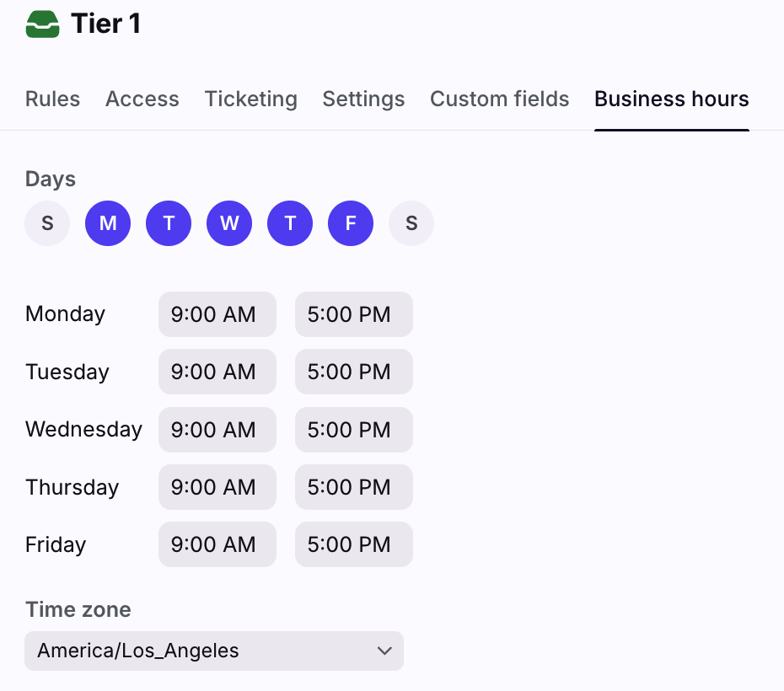This screenshot has height=691, width=784.
Task: Click the Time zone dropdown chevron arrow
Action: [x=384, y=651]
